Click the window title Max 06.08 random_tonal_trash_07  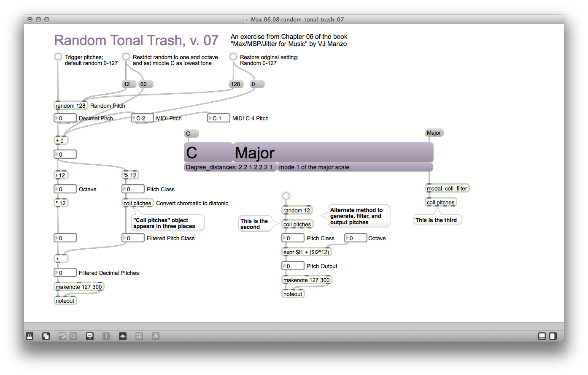pyautogui.click(x=297, y=19)
